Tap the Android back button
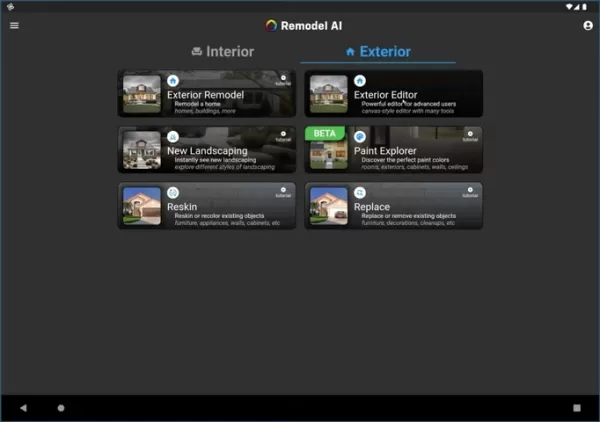This screenshot has width=600, height=422. 23,408
